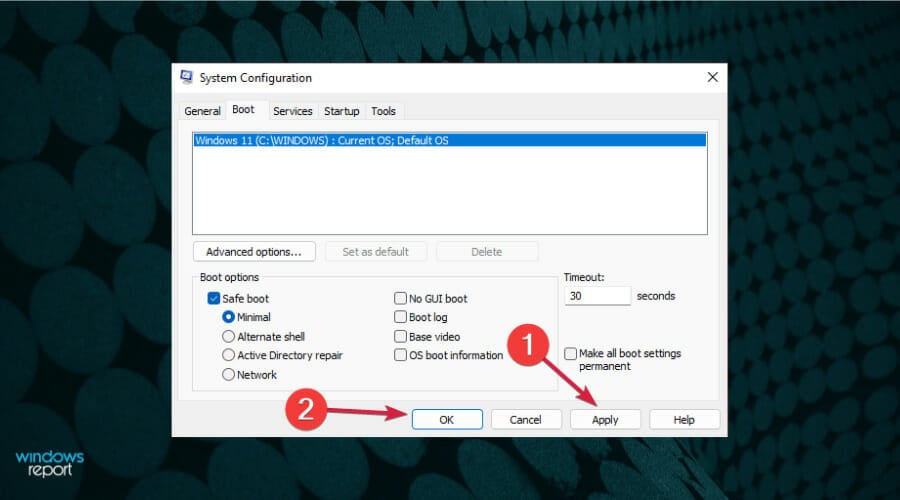Open the Tools tab

tap(383, 111)
